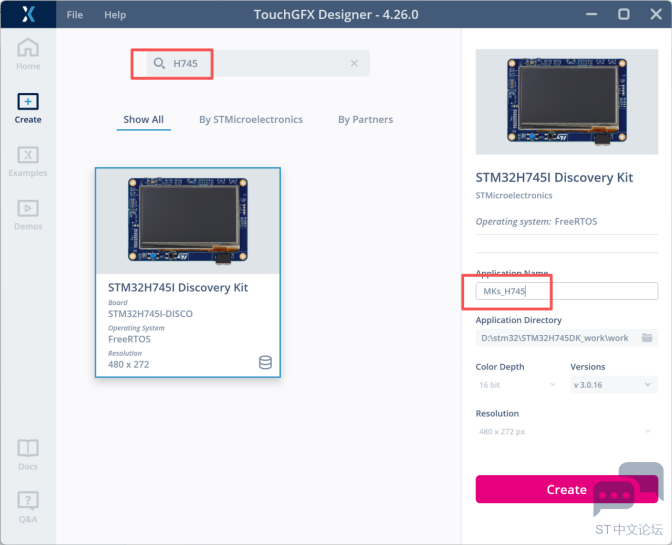Open the Home sidebar section
This screenshot has width=672, height=545.
pyautogui.click(x=28, y=54)
